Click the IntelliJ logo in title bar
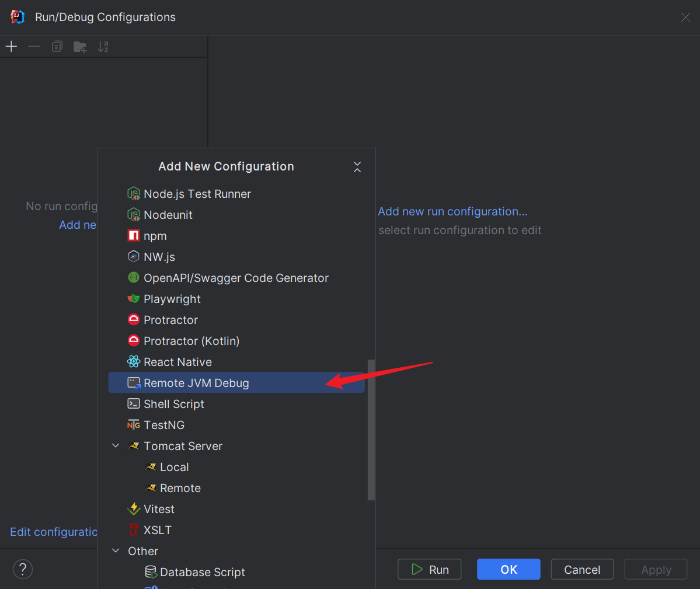 click(18, 17)
